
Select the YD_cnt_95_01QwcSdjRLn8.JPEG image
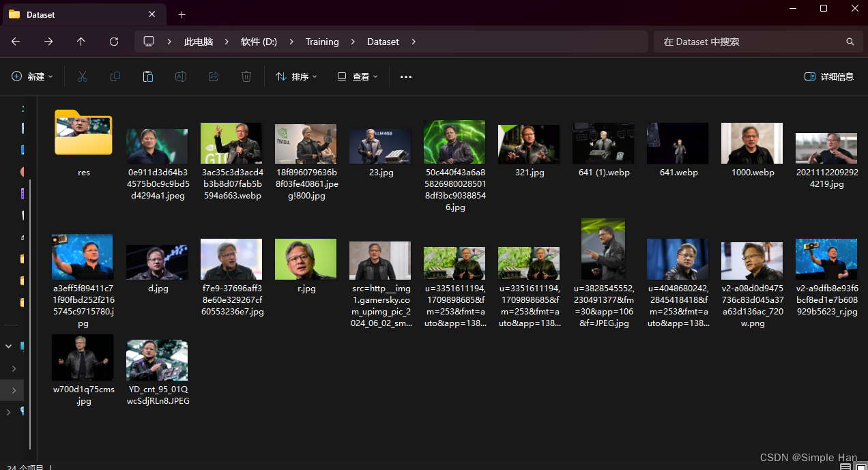point(157,372)
